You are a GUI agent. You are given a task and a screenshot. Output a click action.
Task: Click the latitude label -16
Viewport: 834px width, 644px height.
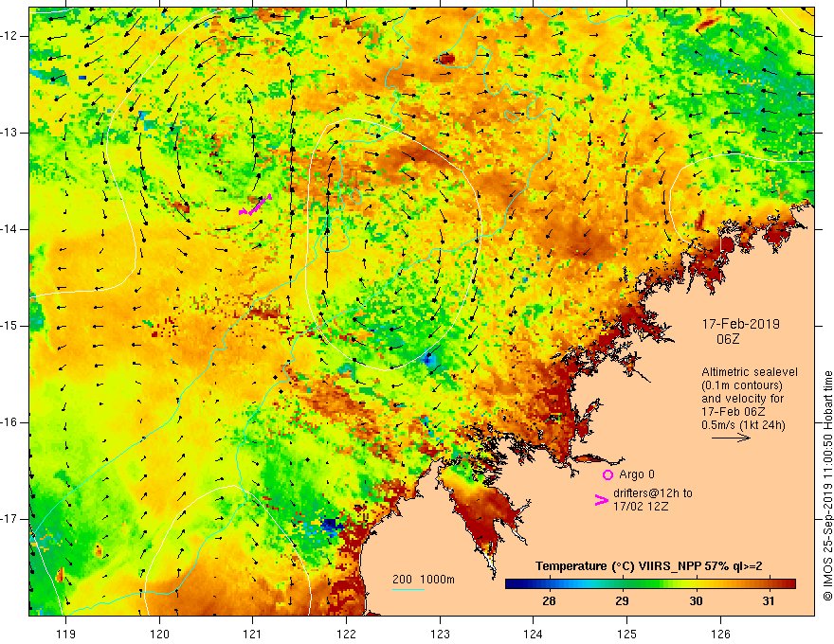point(9,422)
